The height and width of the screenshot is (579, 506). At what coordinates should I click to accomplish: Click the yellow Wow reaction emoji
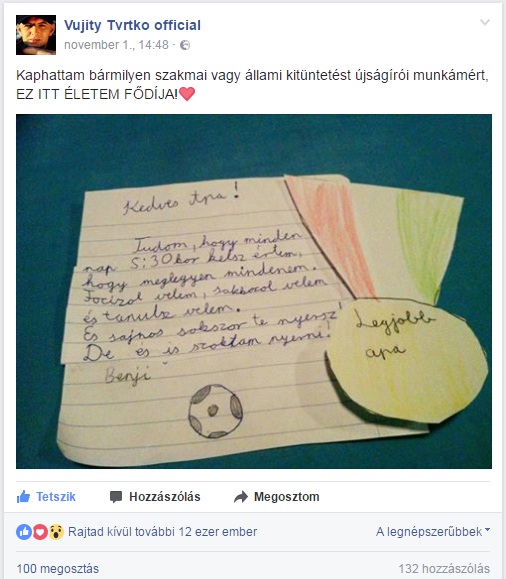[56, 532]
